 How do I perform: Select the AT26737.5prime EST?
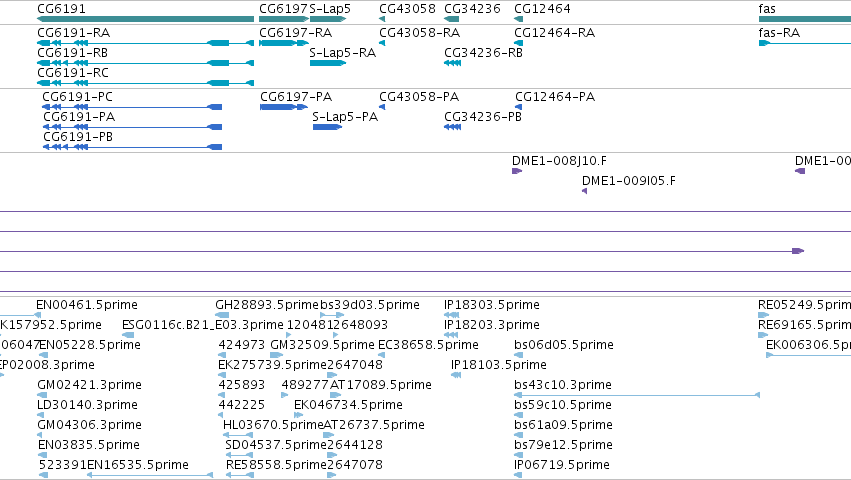[328, 435]
